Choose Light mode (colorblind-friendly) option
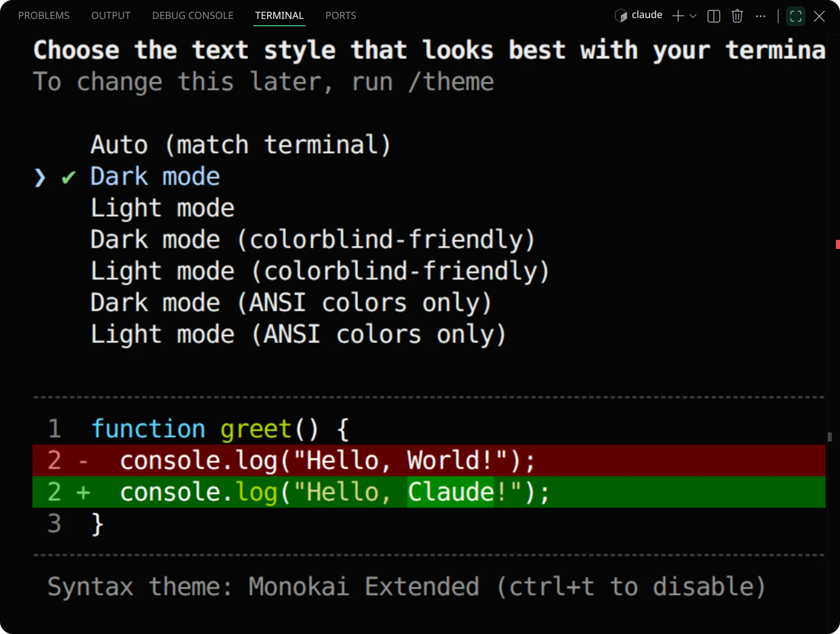The height and width of the screenshot is (634, 840). tap(320, 271)
